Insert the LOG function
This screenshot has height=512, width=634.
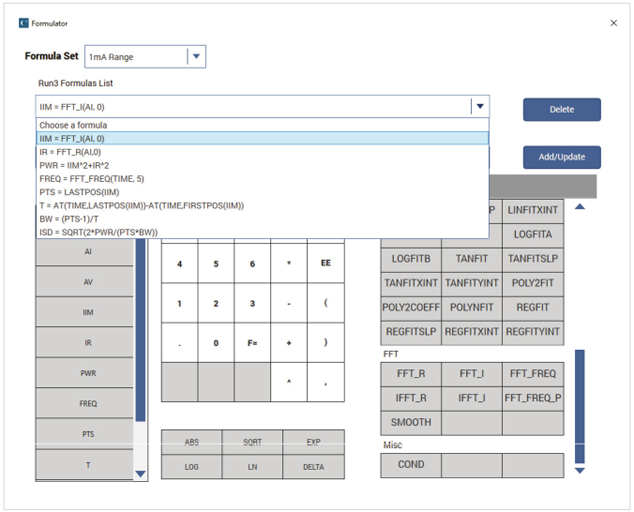(x=192, y=467)
